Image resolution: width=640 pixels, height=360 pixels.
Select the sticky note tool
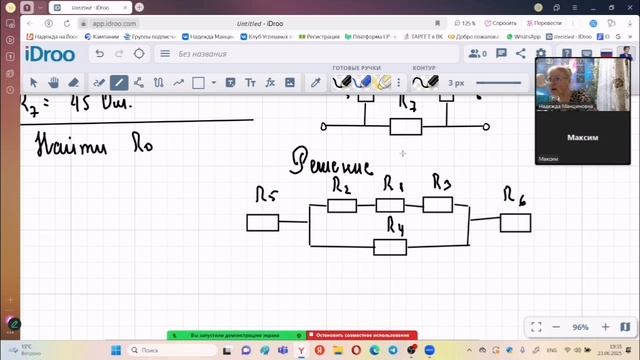click(x=230, y=83)
